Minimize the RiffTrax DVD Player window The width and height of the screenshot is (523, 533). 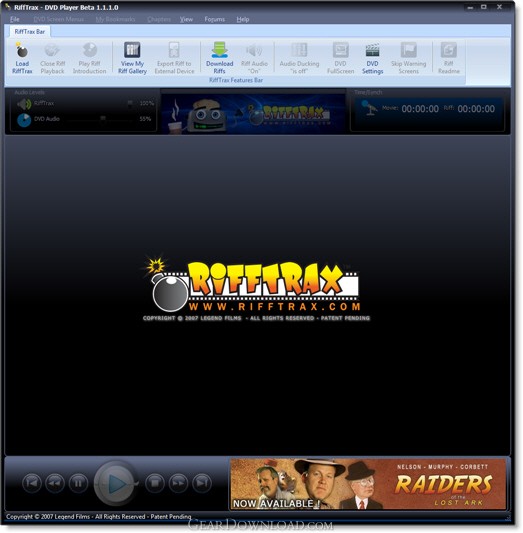[470, 7]
